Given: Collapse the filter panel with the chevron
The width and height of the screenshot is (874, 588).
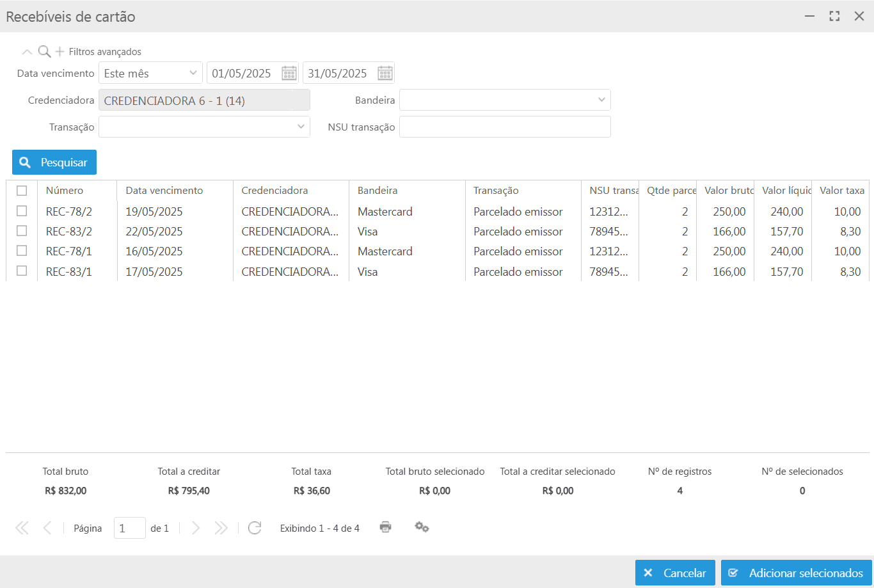Looking at the screenshot, I should point(27,52).
